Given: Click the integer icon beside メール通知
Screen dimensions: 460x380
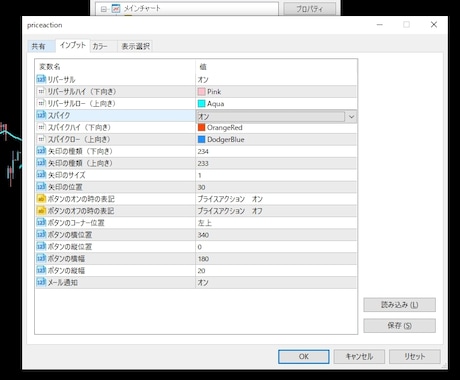Looking at the screenshot, I should (41, 282).
